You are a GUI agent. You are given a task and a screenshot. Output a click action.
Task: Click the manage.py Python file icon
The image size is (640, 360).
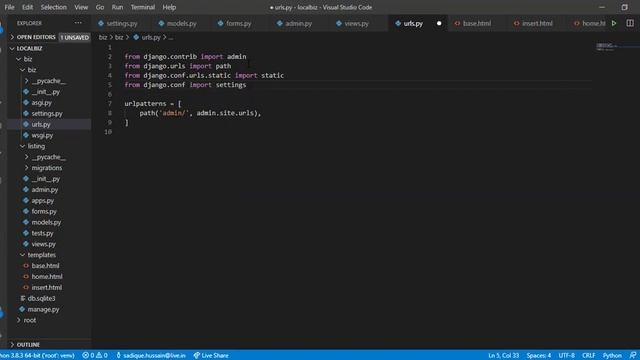22,309
